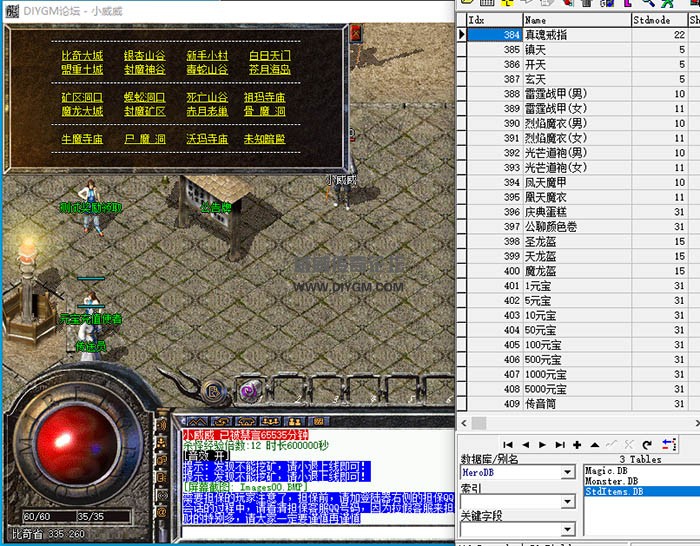Open the 索引 index dropdown
Image resolution: width=700 pixels, height=546 pixels.
(567, 501)
